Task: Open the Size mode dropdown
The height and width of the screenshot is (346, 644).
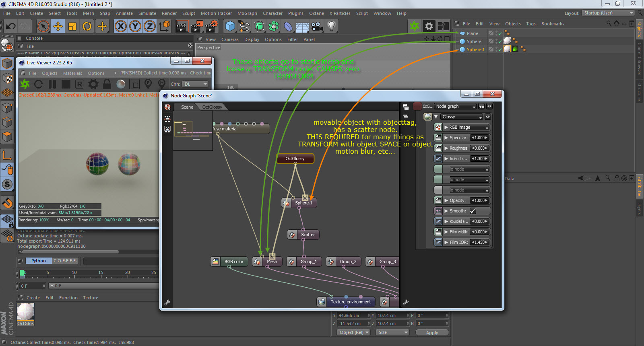Action: tap(392, 332)
